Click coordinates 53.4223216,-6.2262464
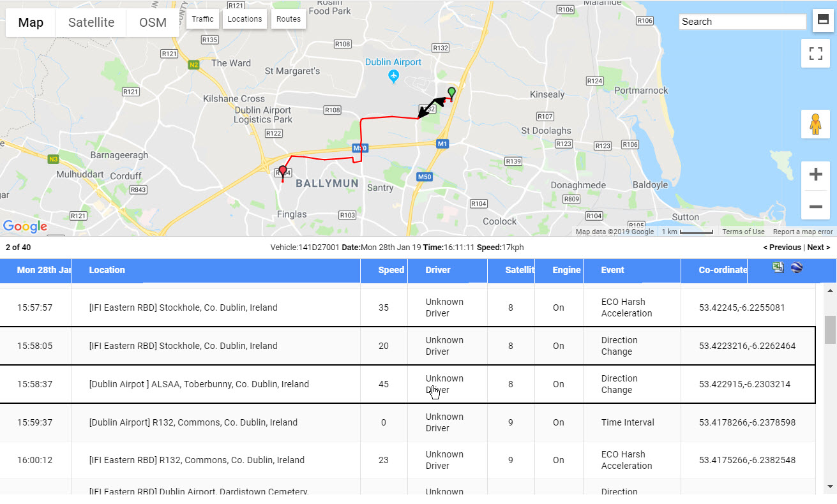 pos(748,346)
